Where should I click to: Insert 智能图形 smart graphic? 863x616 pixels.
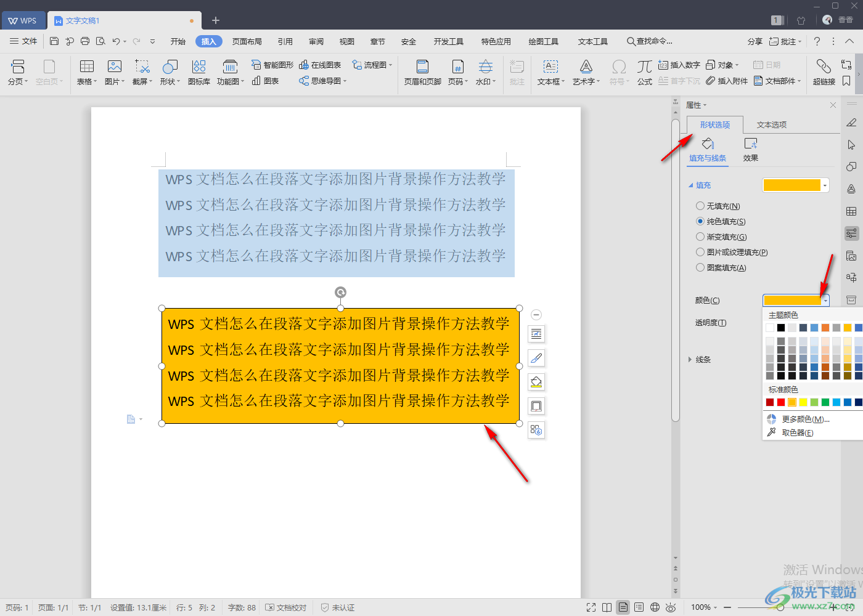click(272, 65)
